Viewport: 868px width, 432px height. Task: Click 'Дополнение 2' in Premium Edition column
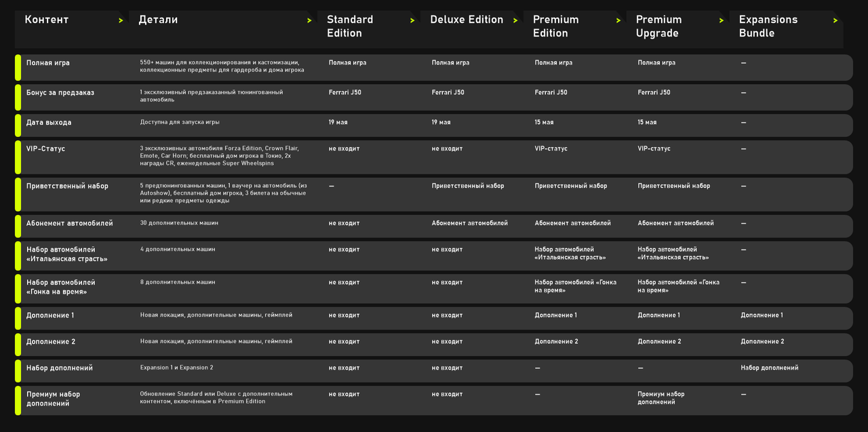[x=557, y=342]
